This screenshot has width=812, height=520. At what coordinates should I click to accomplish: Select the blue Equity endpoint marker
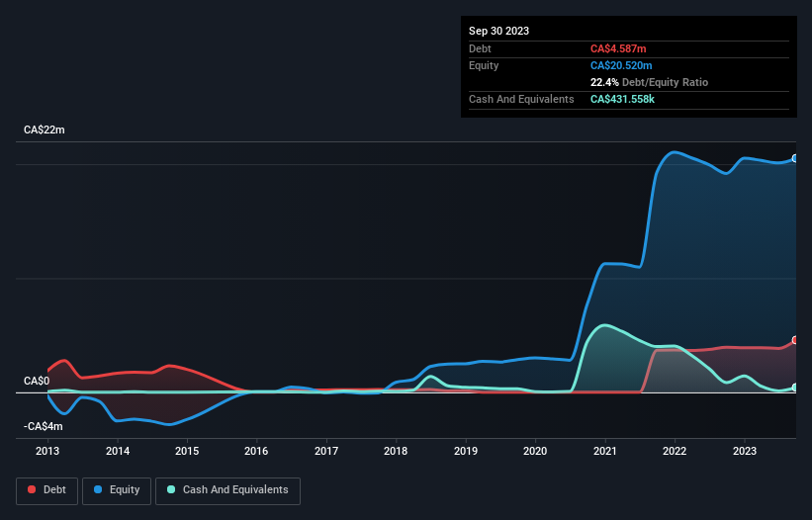tap(795, 158)
